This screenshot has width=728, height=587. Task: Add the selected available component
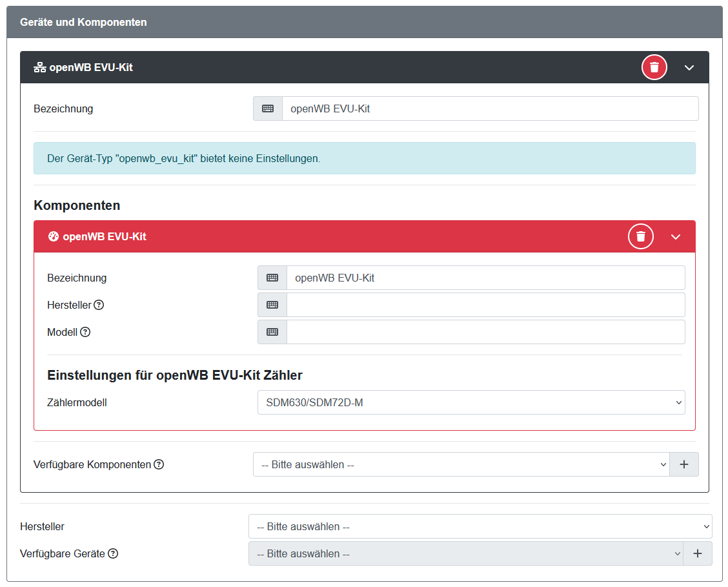684,464
